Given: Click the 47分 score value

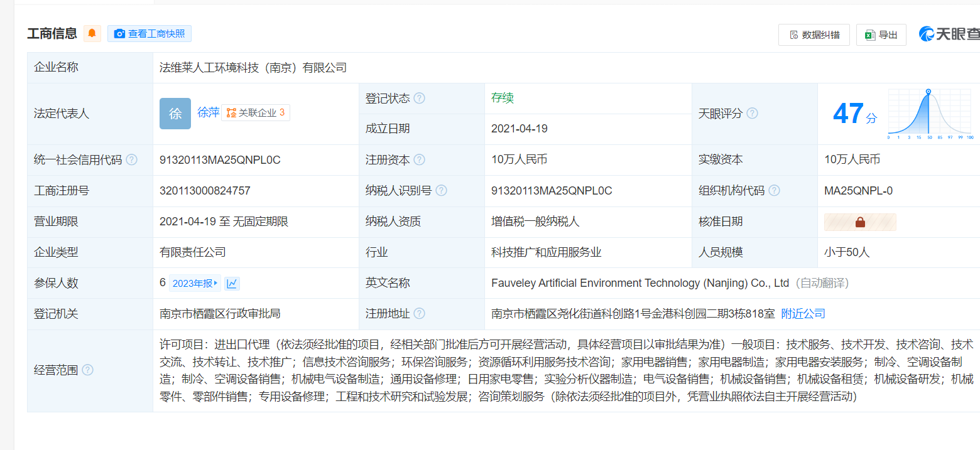Looking at the screenshot, I should (854, 114).
